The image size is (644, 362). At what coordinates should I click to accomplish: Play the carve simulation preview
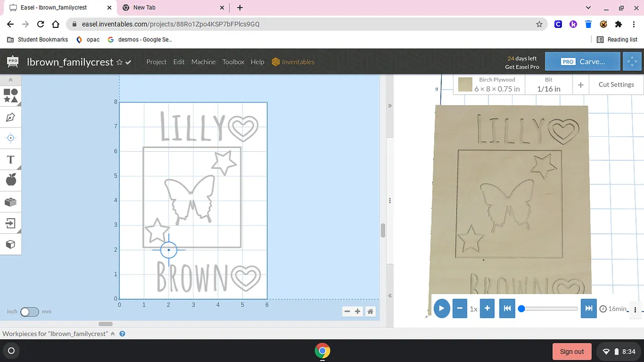[441, 308]
